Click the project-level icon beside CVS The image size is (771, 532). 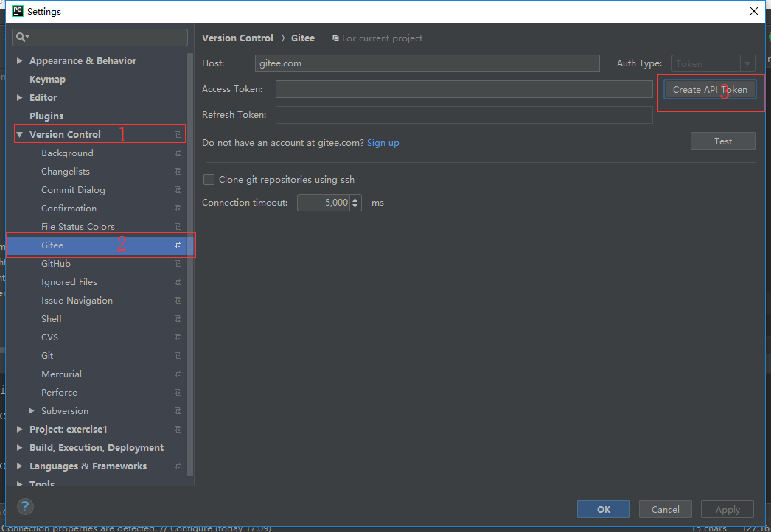(178, 337)
